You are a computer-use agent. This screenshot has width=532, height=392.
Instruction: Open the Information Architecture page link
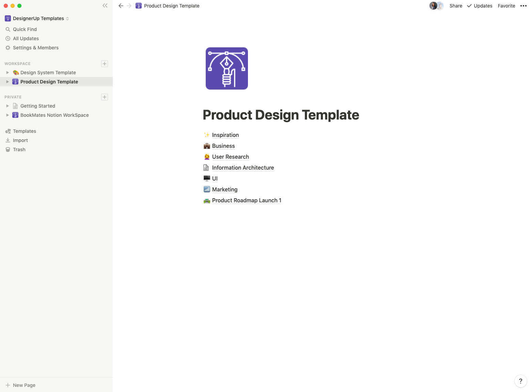click(243, 168)
